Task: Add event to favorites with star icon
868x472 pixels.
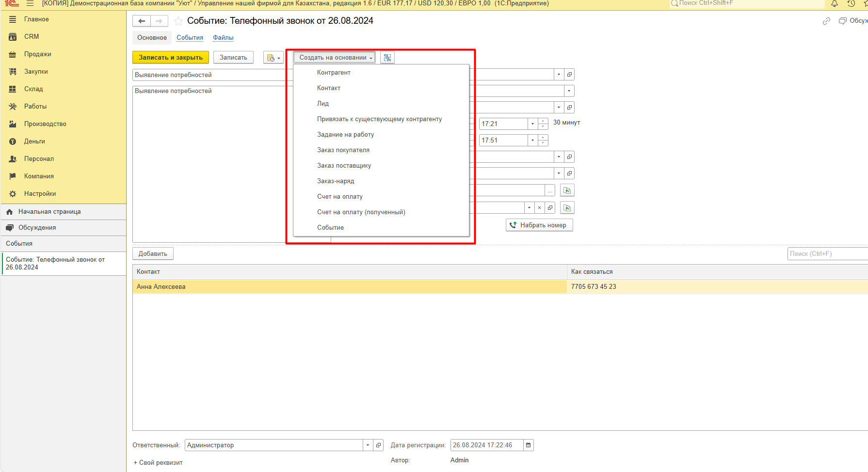Action: click(x=178, y=21)
